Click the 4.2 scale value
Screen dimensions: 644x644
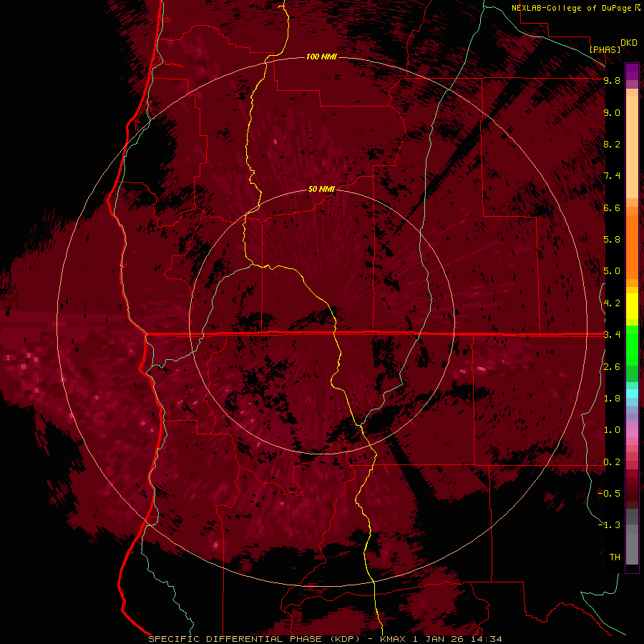612,303
